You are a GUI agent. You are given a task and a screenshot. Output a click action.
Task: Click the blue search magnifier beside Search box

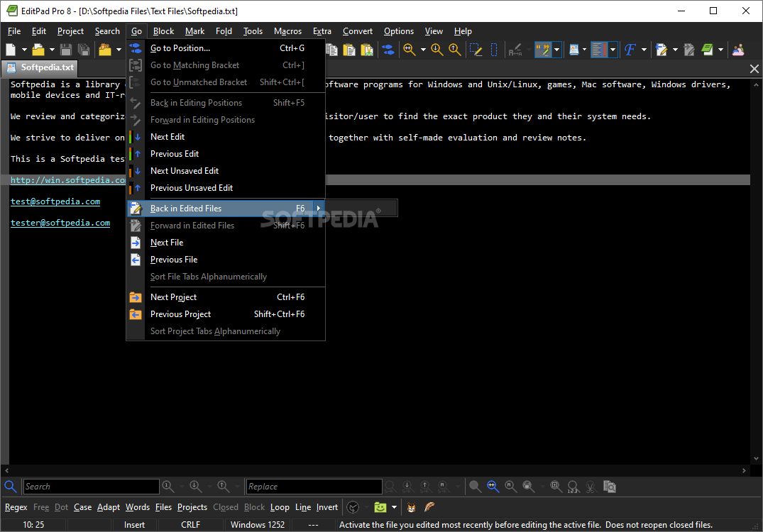coord(10,487)
